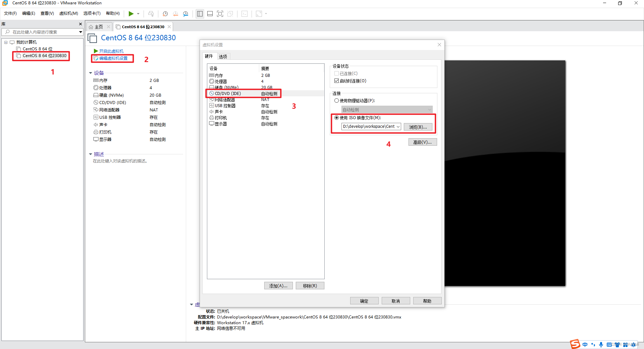
Task: Close the 虚拟机设置 dialog
Action: pos(439,45)
